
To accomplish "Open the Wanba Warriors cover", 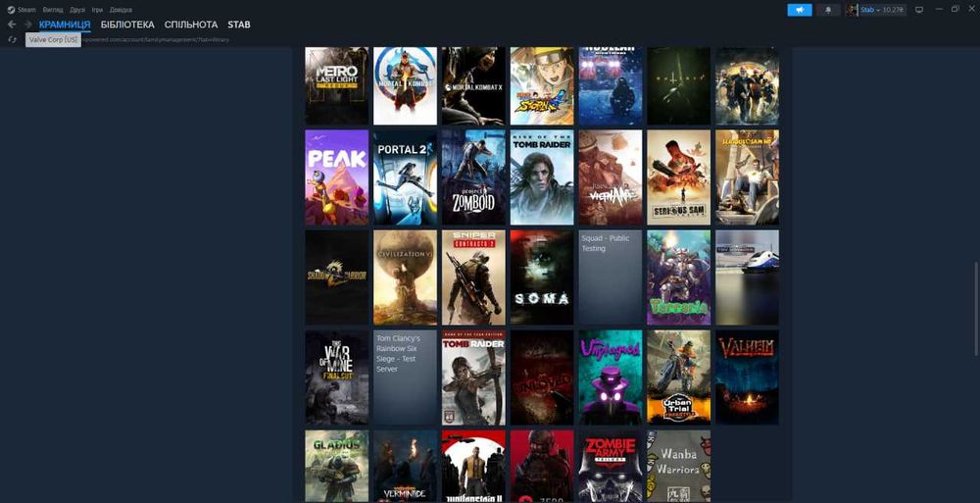I will coord(679,466).
